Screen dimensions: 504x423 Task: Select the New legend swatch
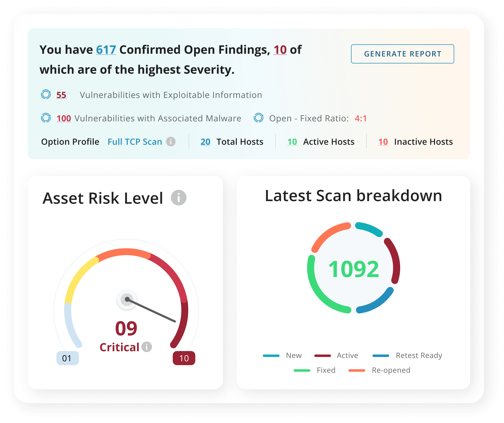pos(271,356)
